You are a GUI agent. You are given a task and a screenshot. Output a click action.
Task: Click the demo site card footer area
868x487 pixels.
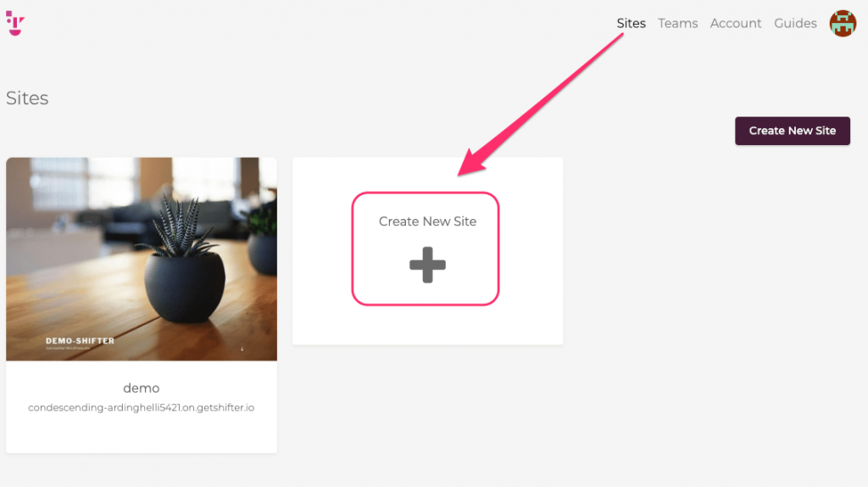[142, 406]
